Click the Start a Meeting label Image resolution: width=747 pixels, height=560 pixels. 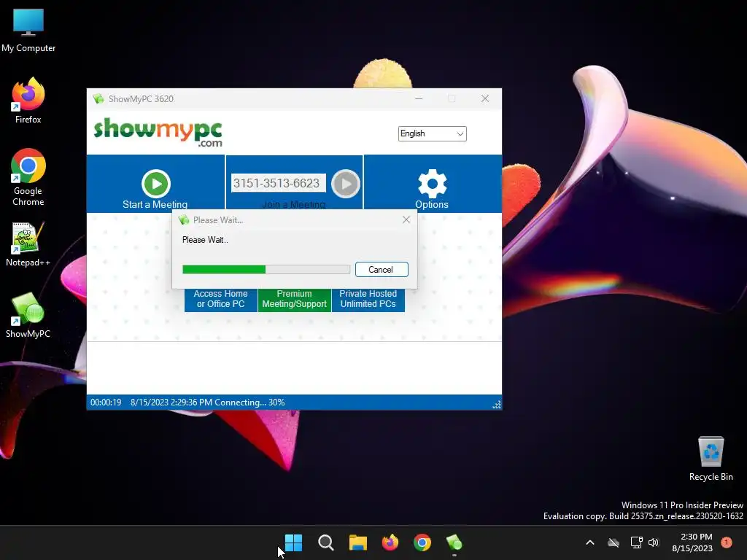coord(155,205)
